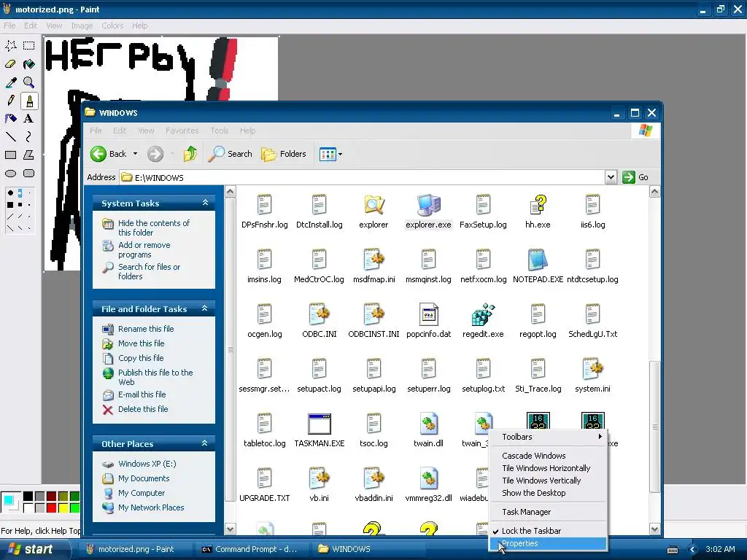Viewport: 747px width, 560px height.
Task: Click Add or remove programs link
Action: click(144, 249)
